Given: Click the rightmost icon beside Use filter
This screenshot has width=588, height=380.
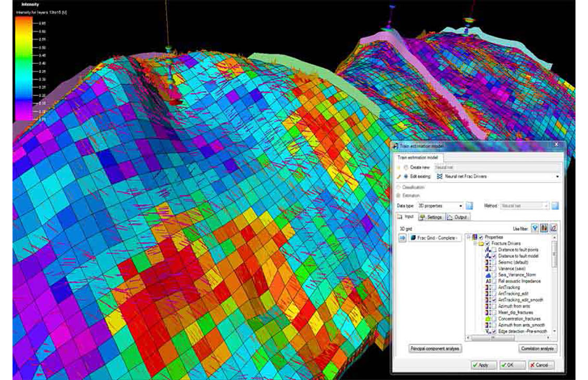Looking at the screenshot, I should pos(553,228).
